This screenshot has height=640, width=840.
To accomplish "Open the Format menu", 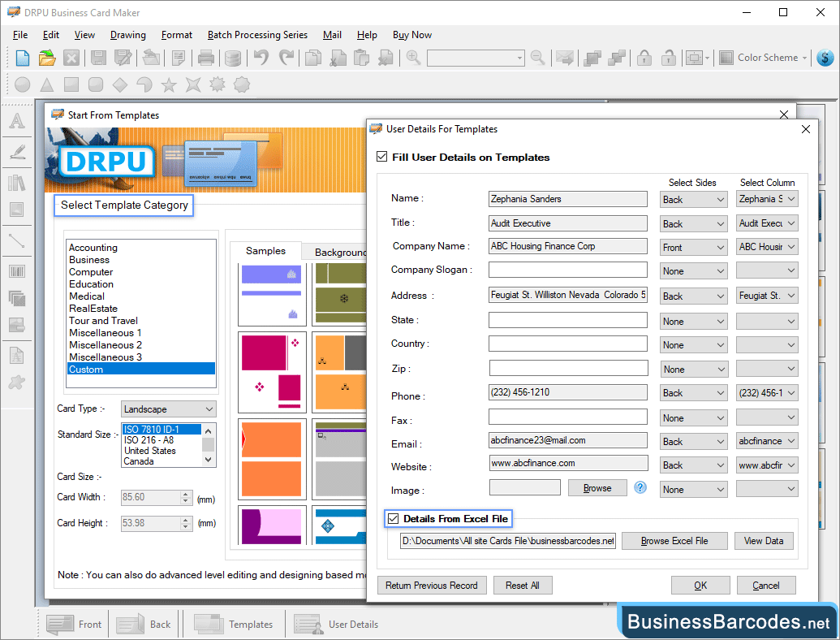I will (177, 35).
